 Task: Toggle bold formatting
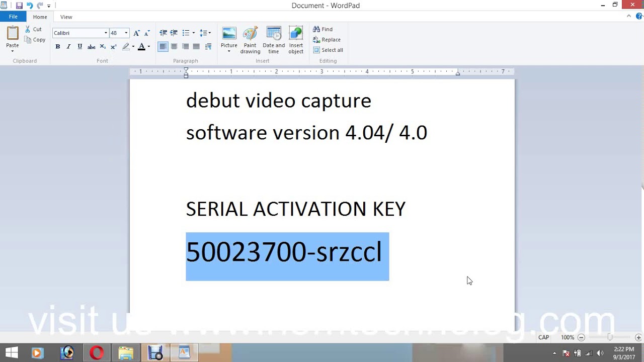coord(57,46)
